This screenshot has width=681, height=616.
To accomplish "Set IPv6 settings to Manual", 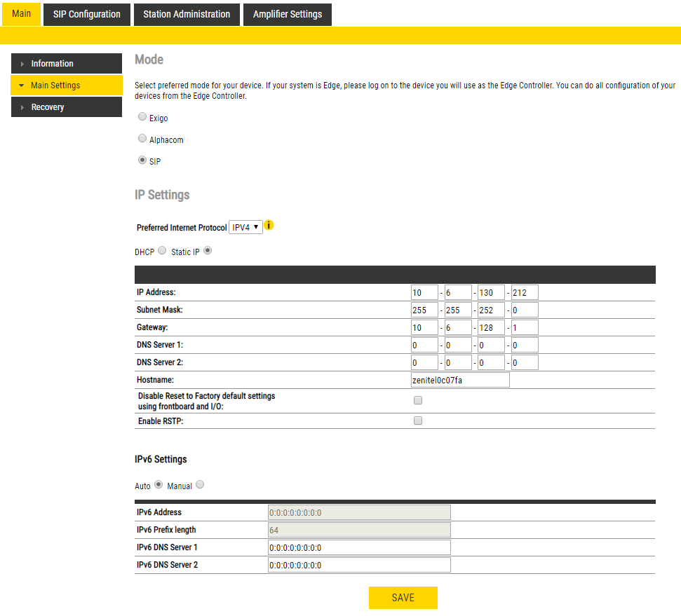I will [x=200, y=484].
